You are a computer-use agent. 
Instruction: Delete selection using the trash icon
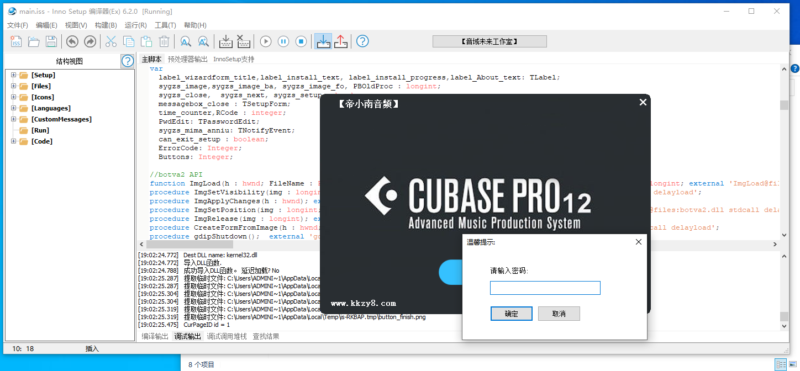coord(163,41)
